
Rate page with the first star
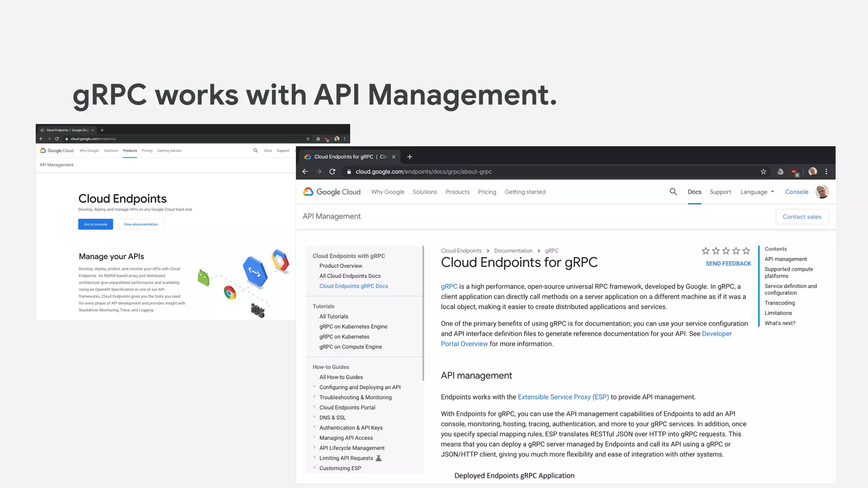point(706,251)
